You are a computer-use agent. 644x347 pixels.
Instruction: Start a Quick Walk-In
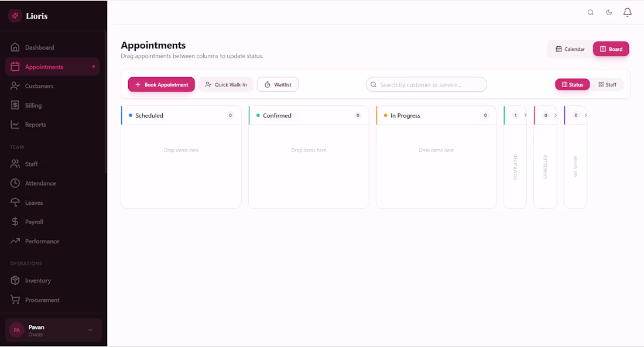click(x=226, y=85)
